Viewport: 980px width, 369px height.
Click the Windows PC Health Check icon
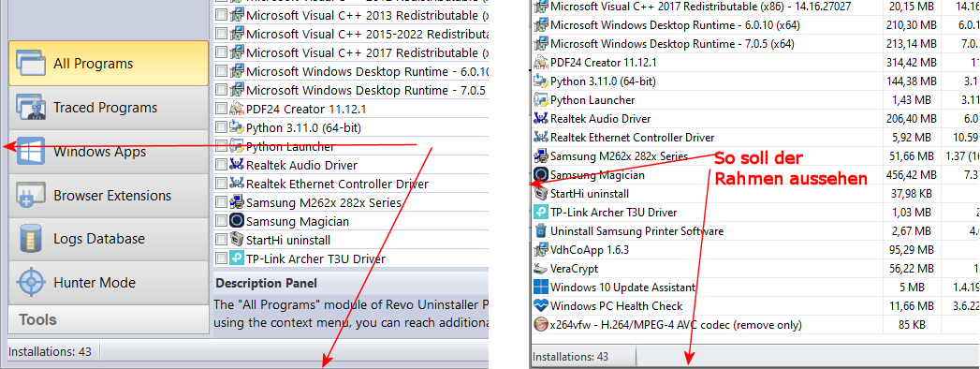[541, 306]
